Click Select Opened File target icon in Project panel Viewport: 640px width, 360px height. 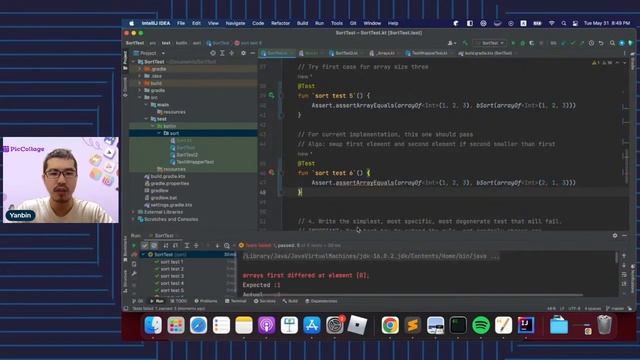pos(213,53)
